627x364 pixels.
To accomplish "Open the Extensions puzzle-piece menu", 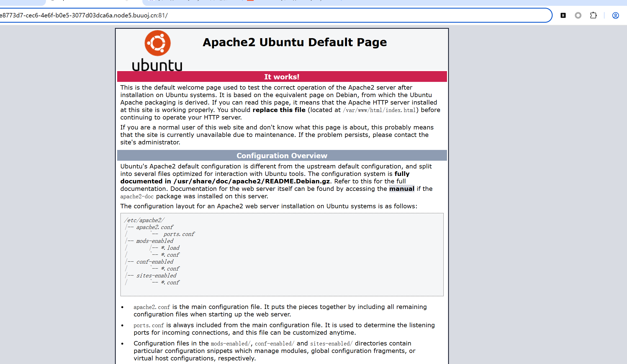I will [x=593, y=15].
